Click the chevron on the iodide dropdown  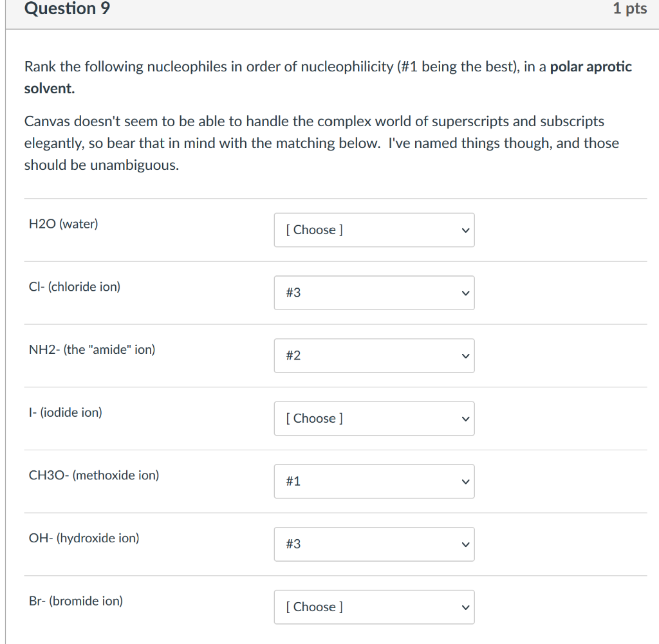[x=465, y=418]
